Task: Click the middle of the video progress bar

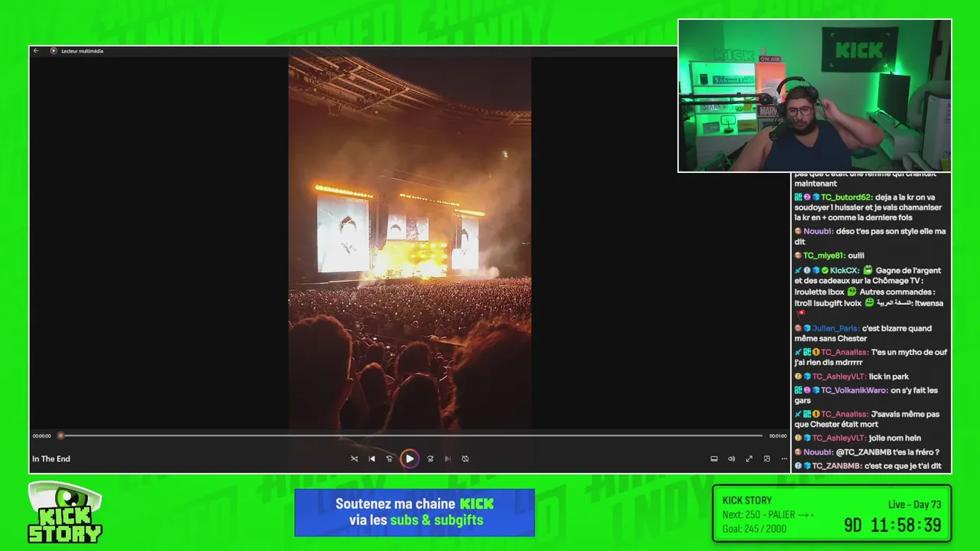Action: pos(411,435)
